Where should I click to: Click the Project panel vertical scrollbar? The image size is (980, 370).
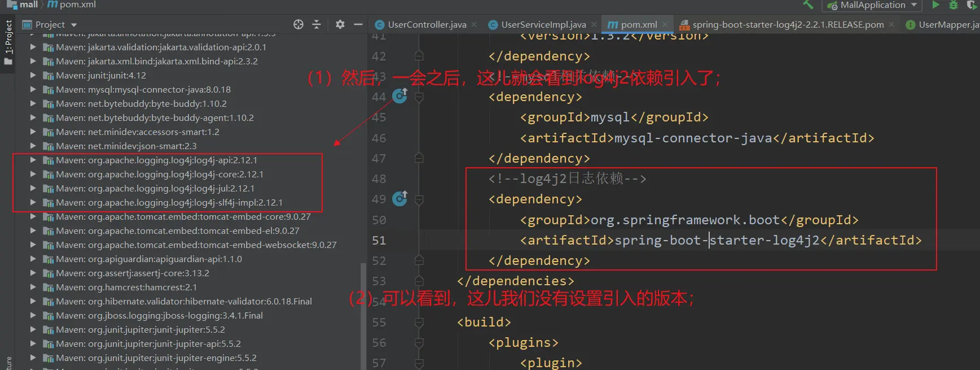point(363,316)
